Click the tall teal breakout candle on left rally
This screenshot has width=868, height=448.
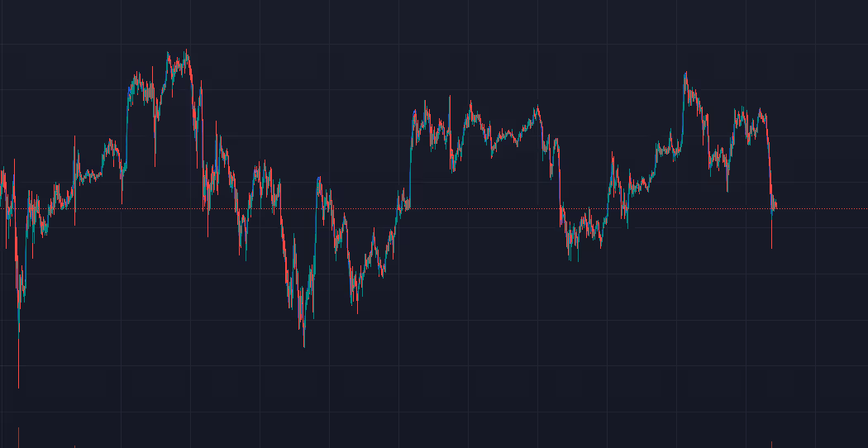[127, 124]
